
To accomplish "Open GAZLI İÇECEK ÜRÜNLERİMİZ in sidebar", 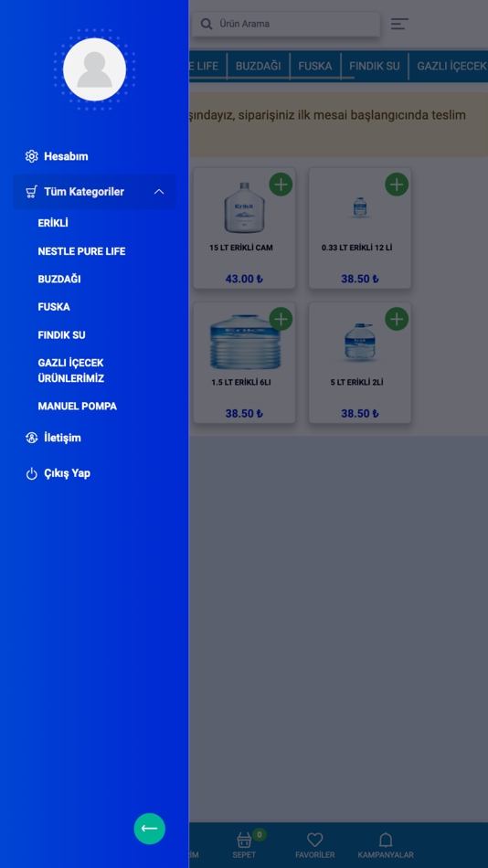I will 71,370.
